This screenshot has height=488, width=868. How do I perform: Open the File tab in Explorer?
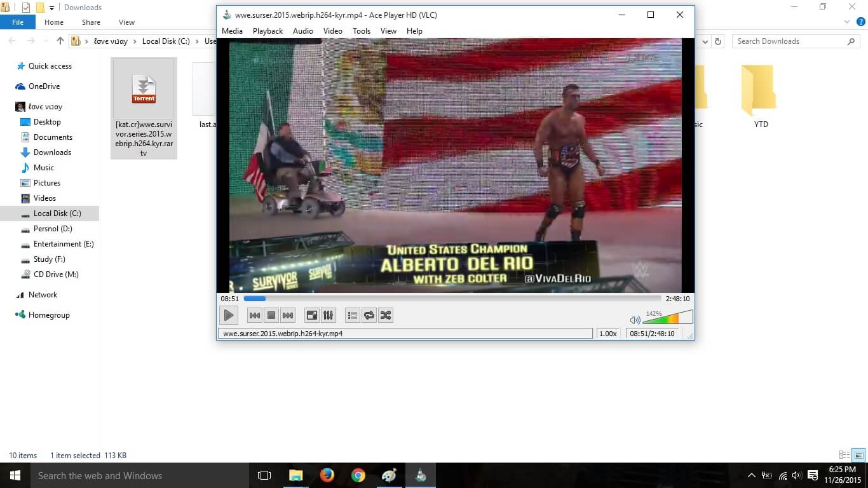(18, 22)
